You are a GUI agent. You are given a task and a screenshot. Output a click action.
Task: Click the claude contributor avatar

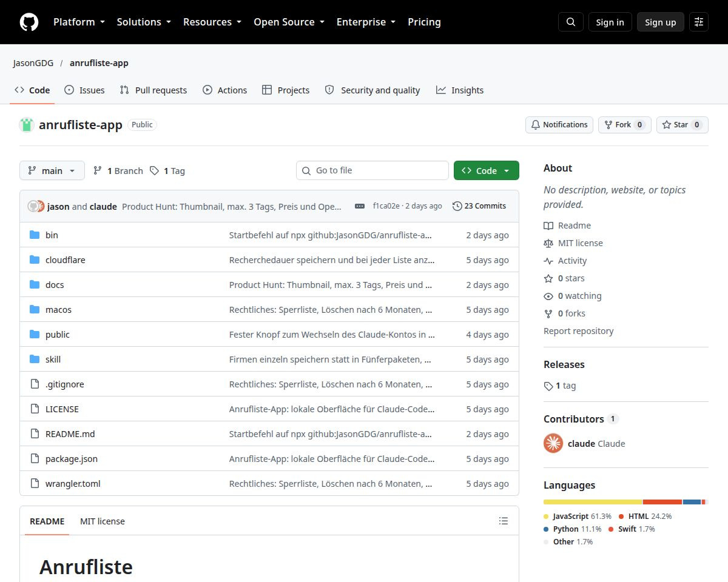pyautogui.click(x=553, y=443)
